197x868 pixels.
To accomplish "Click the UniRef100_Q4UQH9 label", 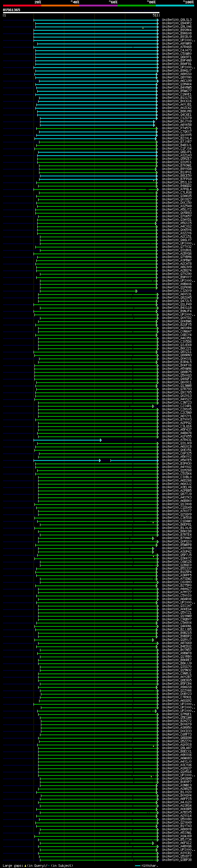I will coord(176,779).
